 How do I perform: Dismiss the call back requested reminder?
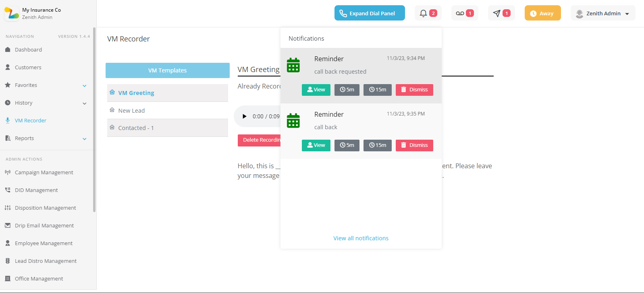pos(414,90)
